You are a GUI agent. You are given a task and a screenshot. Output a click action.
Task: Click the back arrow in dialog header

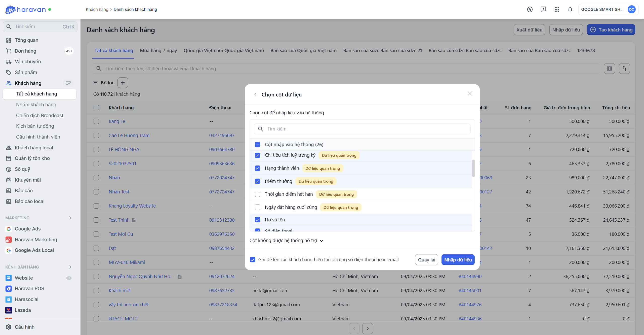click(255, 94)
